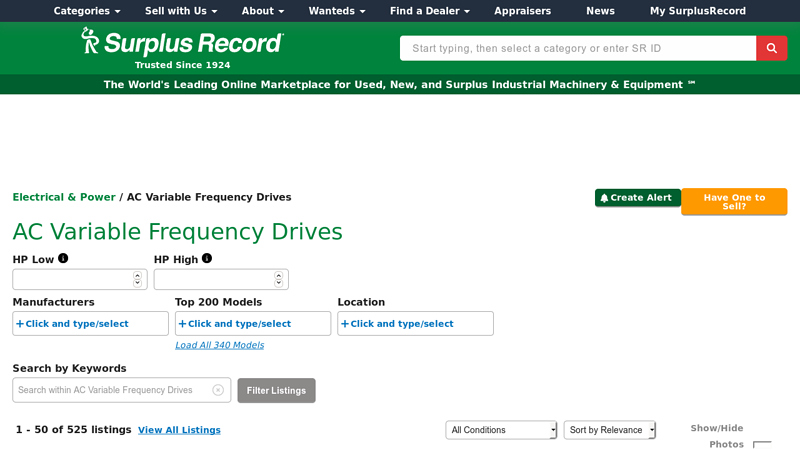
Task: Click the '1 - 50 of 525 listings' text
Action: click(x=73, y=429)
